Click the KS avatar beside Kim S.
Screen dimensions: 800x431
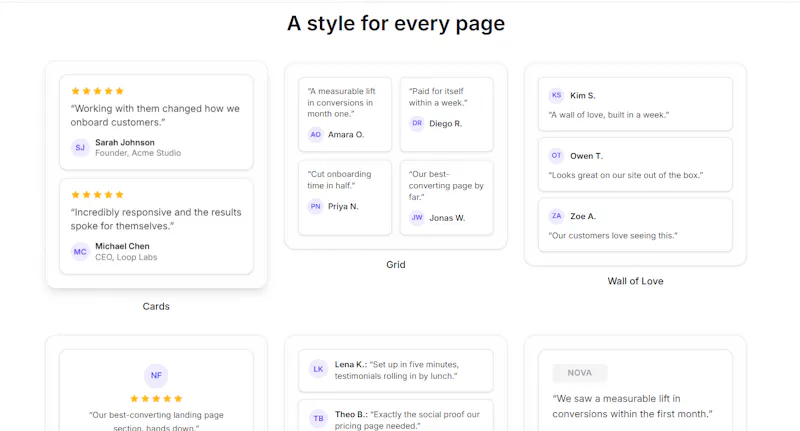click(556, 95)
